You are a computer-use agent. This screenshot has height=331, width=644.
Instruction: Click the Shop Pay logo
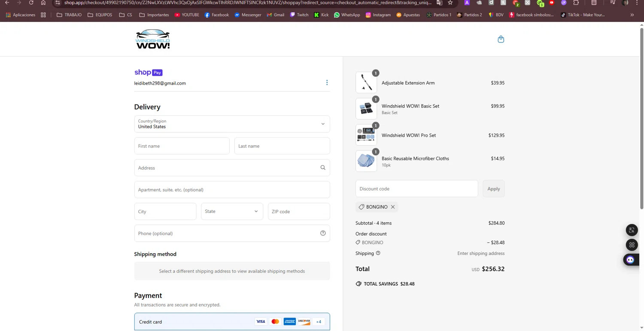pos(149,73)
